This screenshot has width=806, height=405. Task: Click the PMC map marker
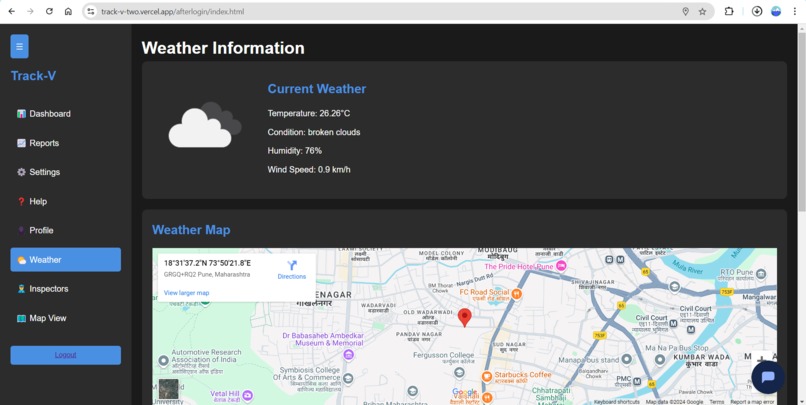(637, 381)
